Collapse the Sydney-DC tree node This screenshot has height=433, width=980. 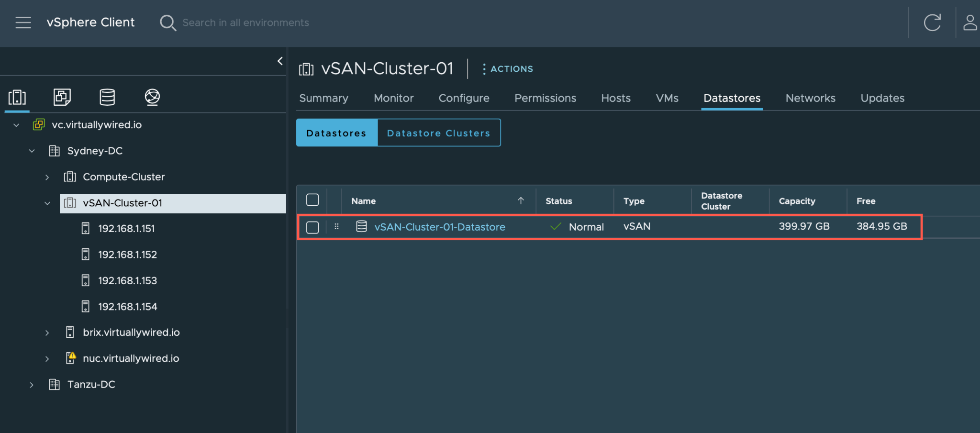pyautogui.click(x=32, y=151)
